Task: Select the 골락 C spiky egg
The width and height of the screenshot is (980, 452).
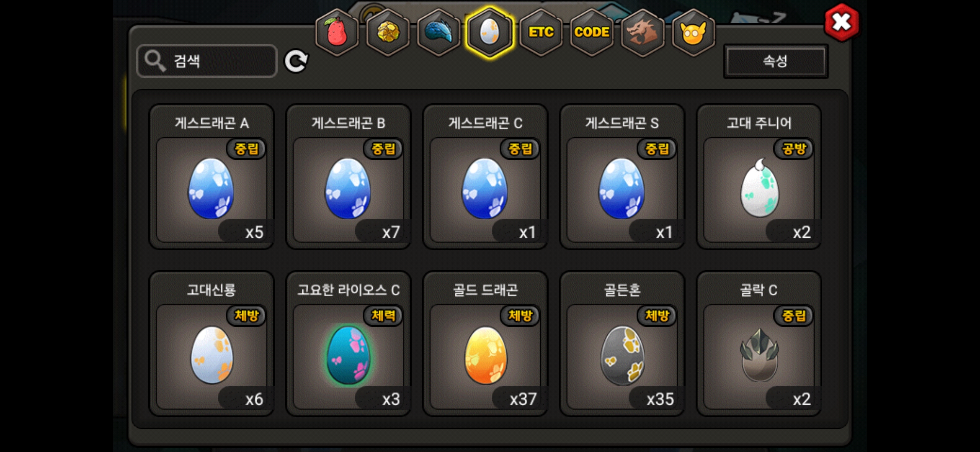Action: click(x=759, y=344)
